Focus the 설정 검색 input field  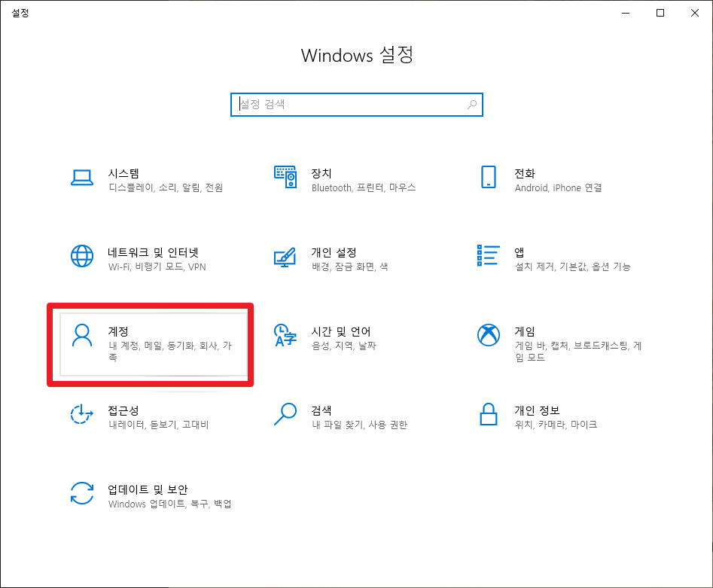pos(357,105)
